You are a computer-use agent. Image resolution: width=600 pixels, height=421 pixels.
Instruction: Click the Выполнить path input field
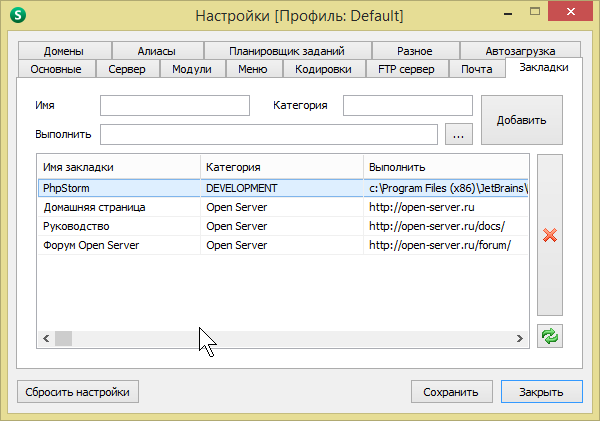268,134
